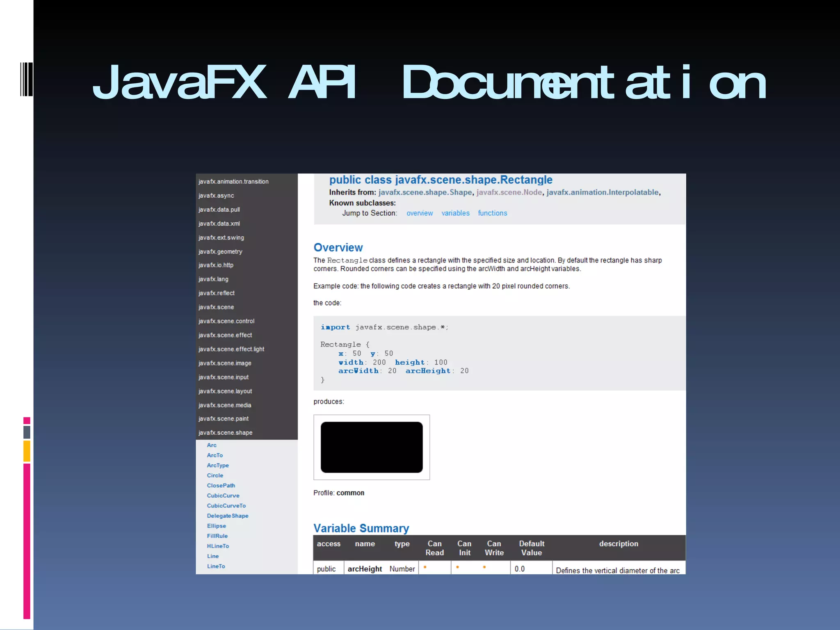Select the javafx.scene.layout package
The image size is (840, 630).
(x=225, y=391)
